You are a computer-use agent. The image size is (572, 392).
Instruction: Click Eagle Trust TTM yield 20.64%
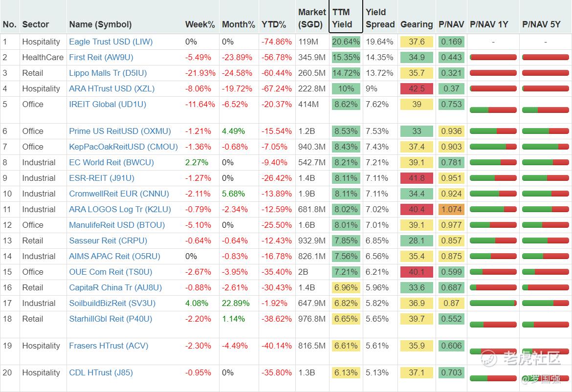[x=346, y=42]
